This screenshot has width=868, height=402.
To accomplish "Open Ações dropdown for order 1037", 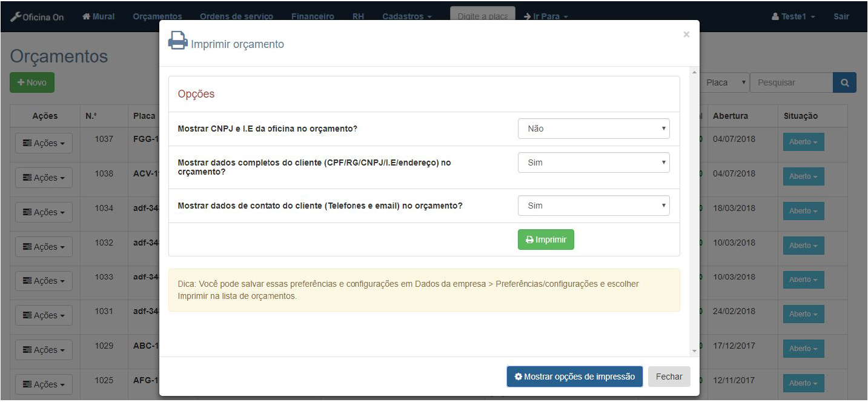I will 44,144.
